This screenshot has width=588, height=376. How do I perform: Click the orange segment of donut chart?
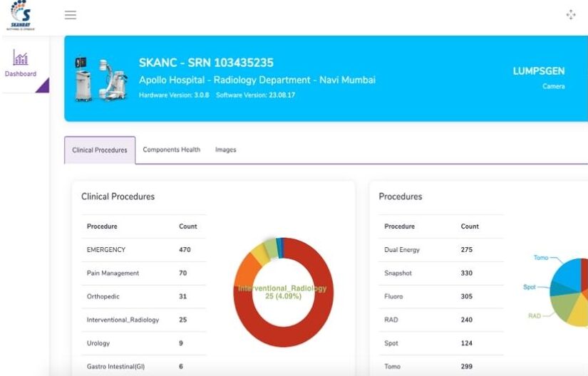click(246, 271)
